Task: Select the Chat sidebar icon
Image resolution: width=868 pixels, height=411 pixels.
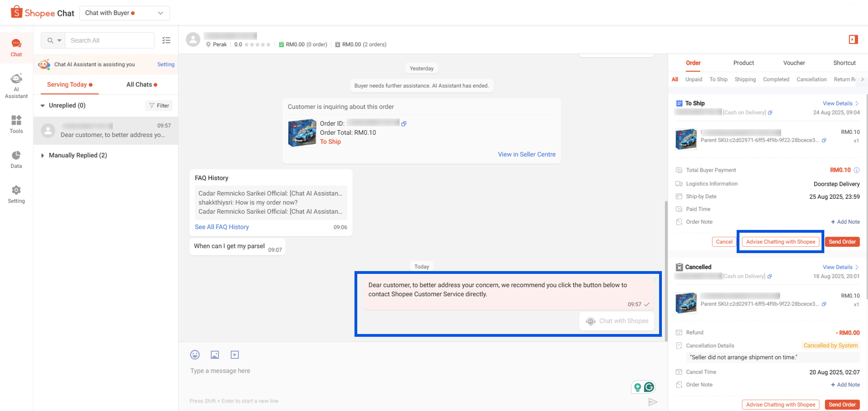Action: click(x=16, y=47)
